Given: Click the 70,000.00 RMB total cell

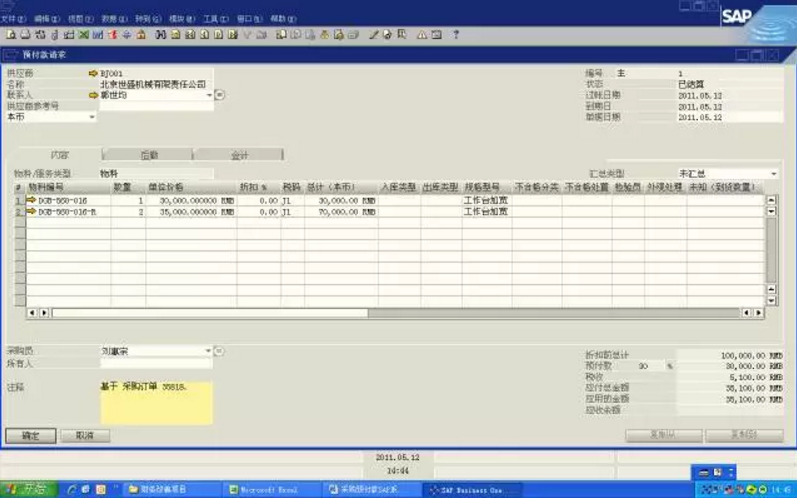Looking at the screenshot, I should click(x=341, y=212).
